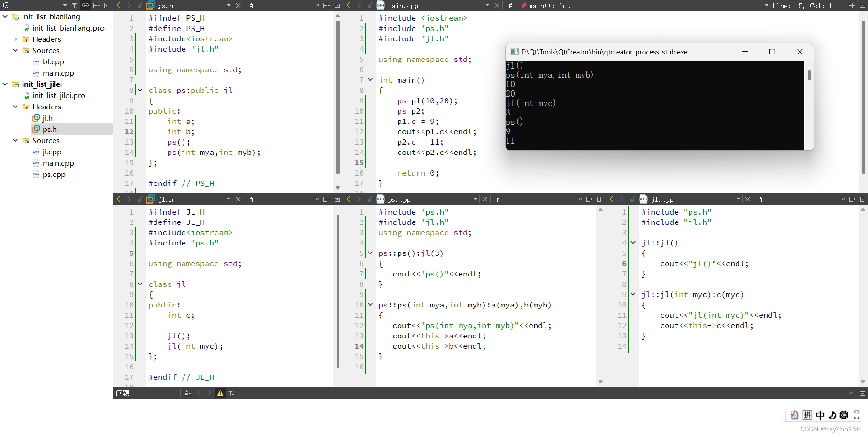This screenshot has height=437, width=868.
Task: Split the main.cpp editor pane
Action: tap(852, 5)
